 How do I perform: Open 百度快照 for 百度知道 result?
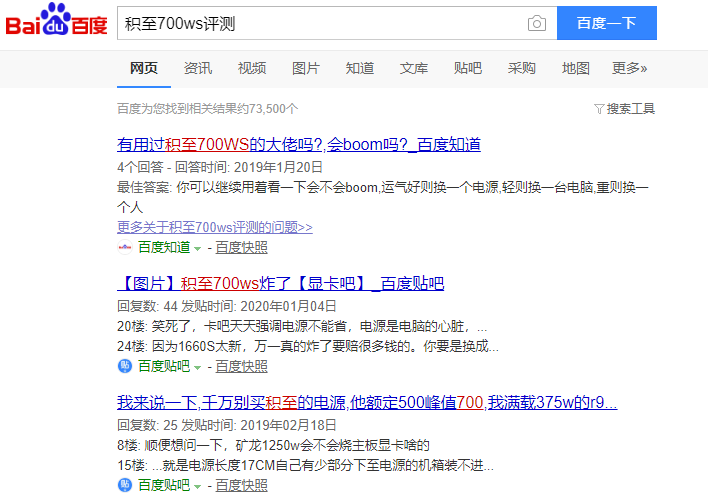click(x=241, y=247)
